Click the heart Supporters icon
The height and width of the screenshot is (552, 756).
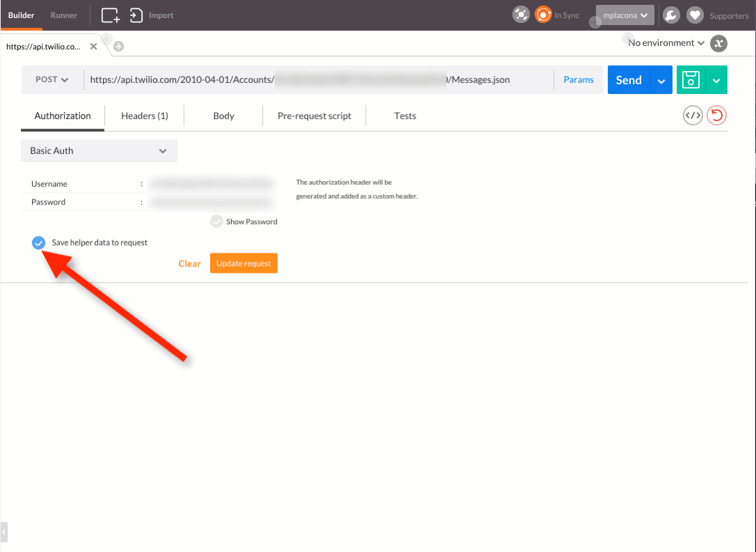point(695,15)
